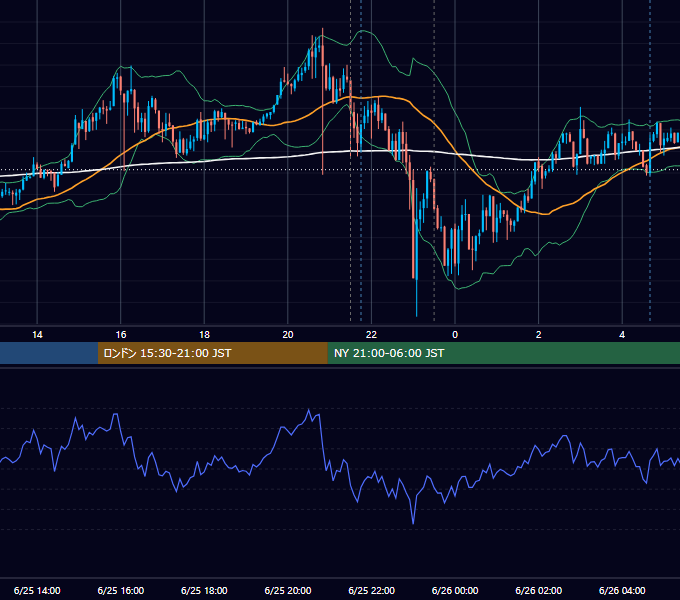This screenshot has width=680, height=600.
Task: Click the 6/25 16:00 date label
Action: [x=121, y=590]
